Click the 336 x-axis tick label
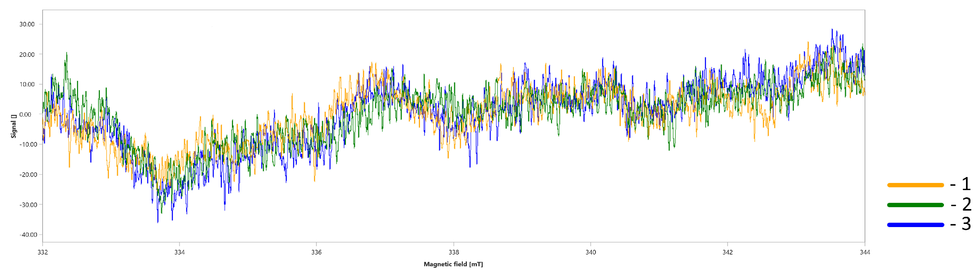 pos(317,252)
